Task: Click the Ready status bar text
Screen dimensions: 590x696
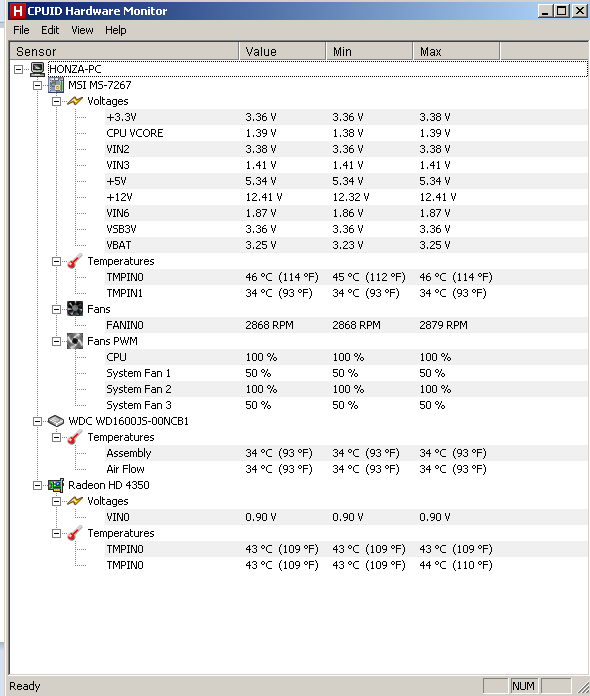Action: pyautogui.click(x=25, y=686)
